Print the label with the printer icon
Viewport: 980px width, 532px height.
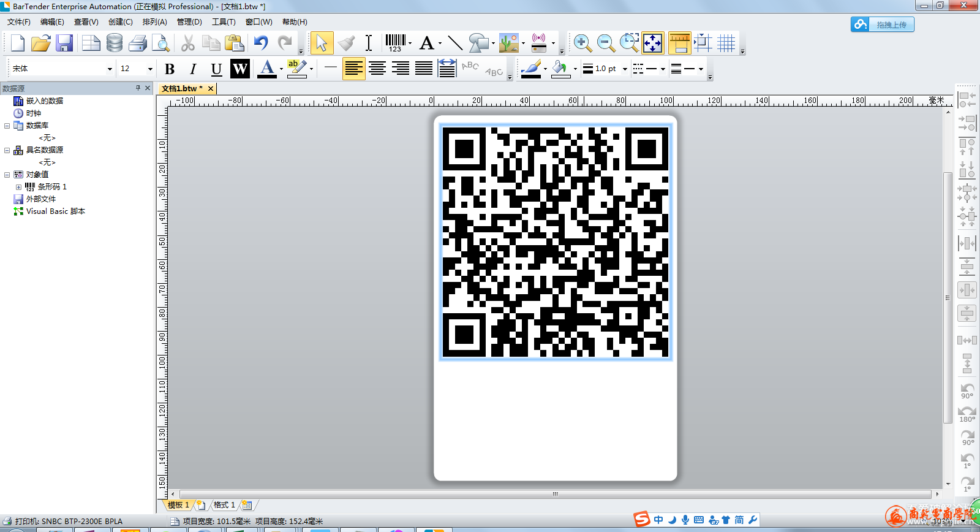[138, 43]
